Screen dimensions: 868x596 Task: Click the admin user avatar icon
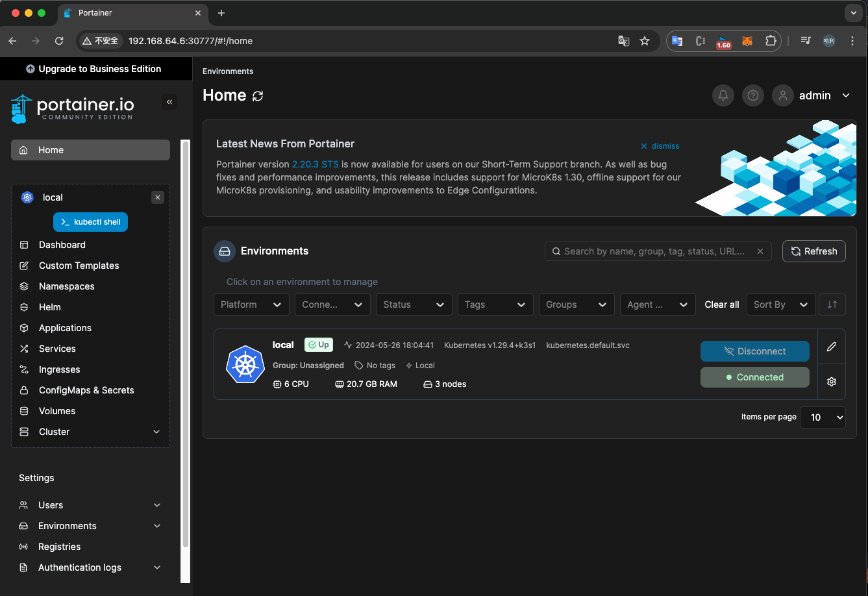click(783, 95)
